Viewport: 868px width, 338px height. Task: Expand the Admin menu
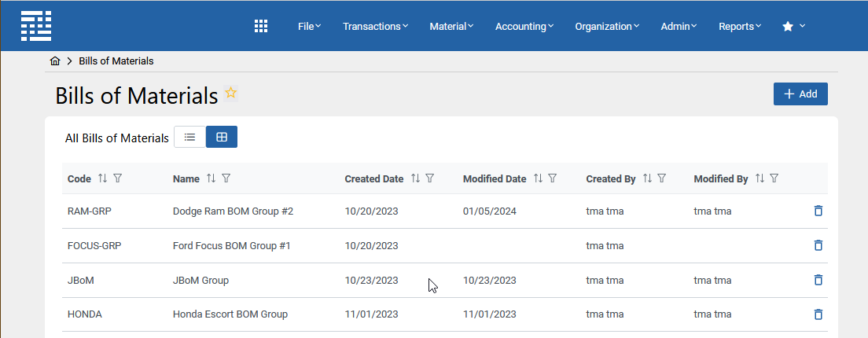tap(679, 26)
